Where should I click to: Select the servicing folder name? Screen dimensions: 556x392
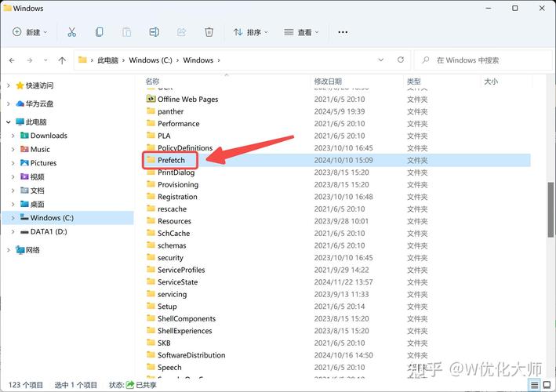pyautogui.click(x=172, y=294)
